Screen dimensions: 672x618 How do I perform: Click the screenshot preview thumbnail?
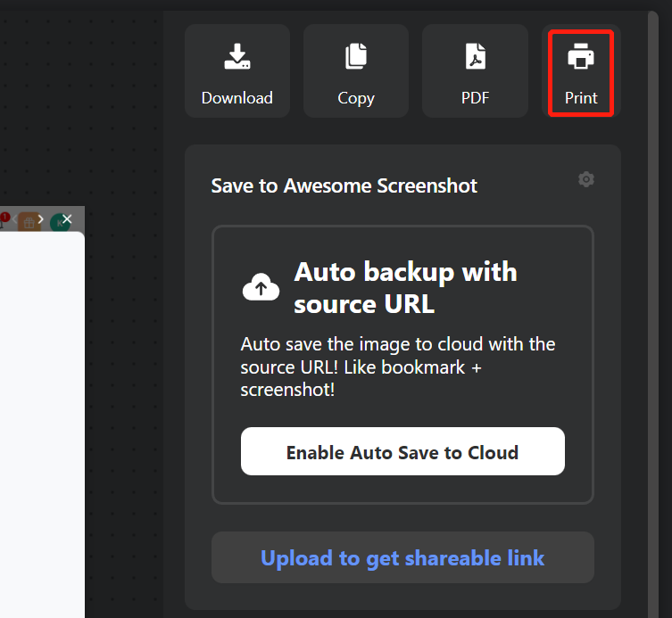[x=42, y=412]
